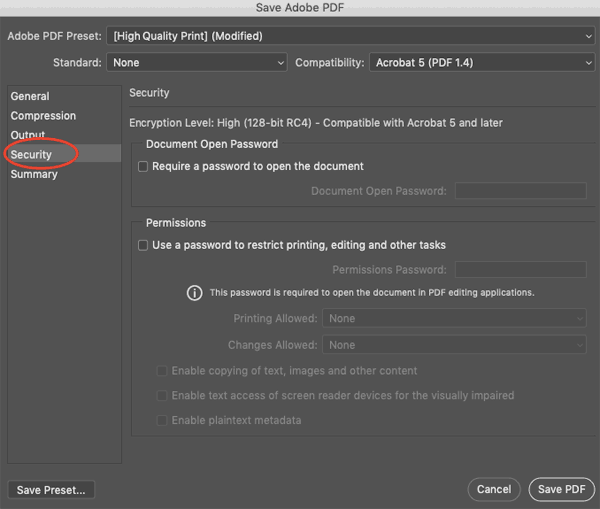Click Save Preset... button
The image size is (600, 509).
click(x=51, y=490)
